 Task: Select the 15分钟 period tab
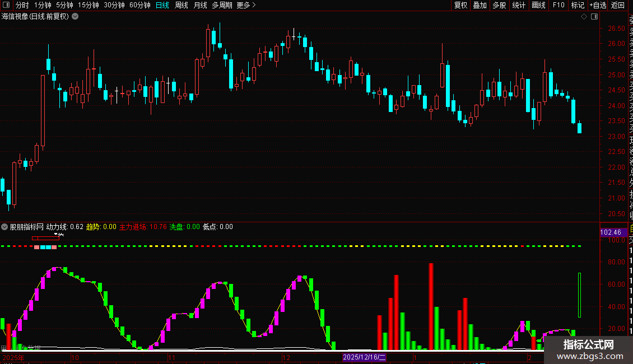[89, 5]
